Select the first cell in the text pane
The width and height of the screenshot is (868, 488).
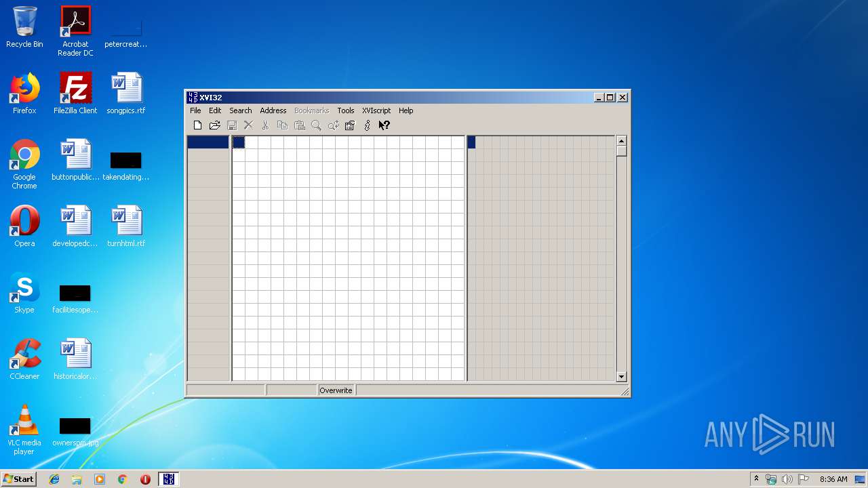coord(471,142)
